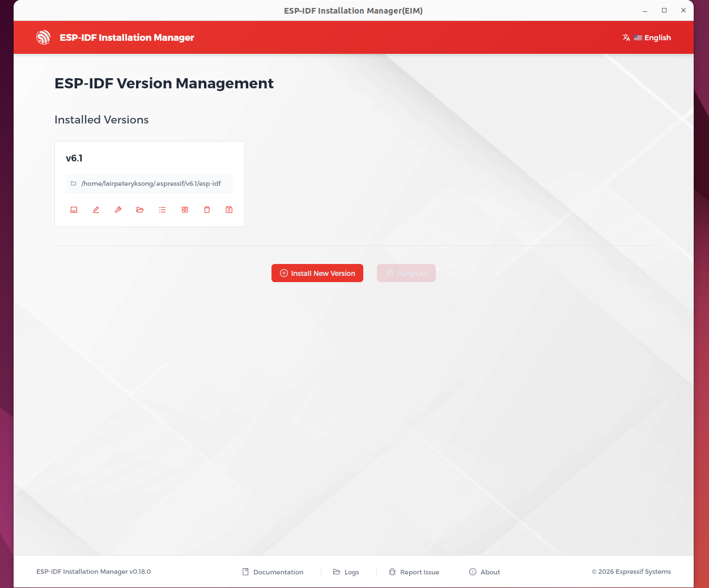Click the Espressif logo in the header
This screenshot has width=709, height=588.
point(44,37)
